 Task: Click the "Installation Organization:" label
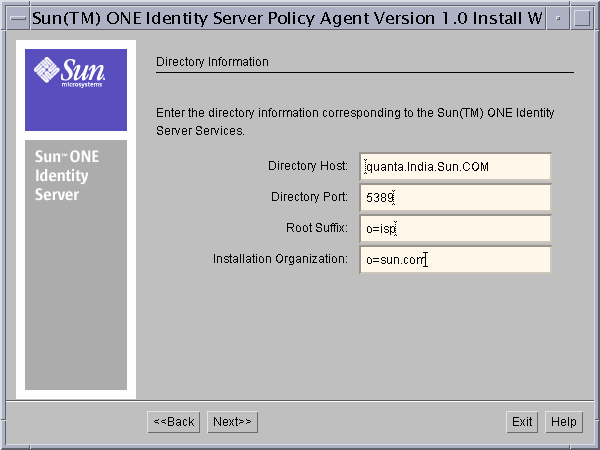(280, 259)
